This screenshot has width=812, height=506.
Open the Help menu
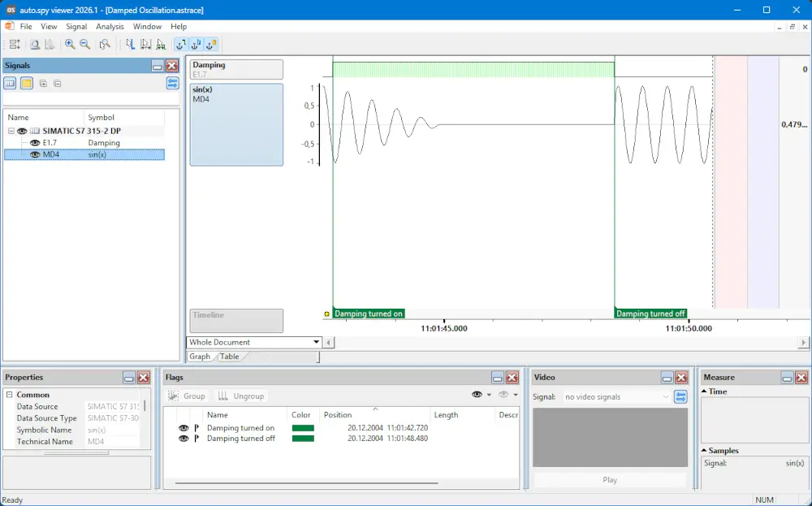(179, 27)
